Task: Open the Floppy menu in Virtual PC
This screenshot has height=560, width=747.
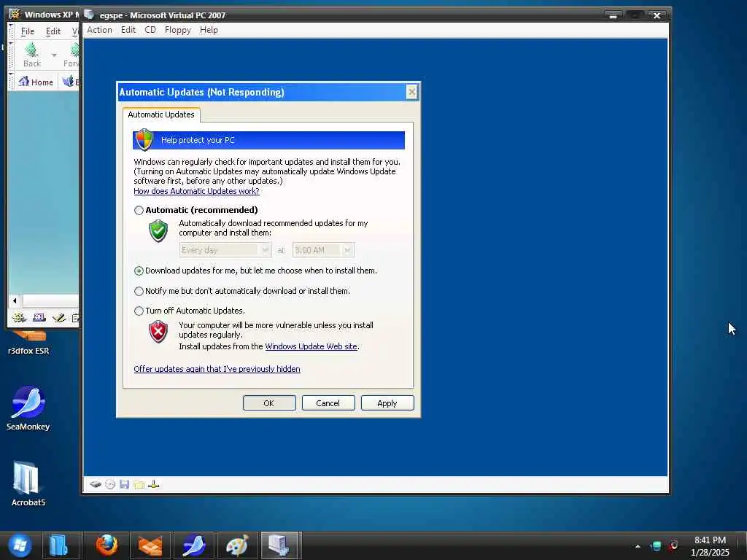Action: point(178,30)
